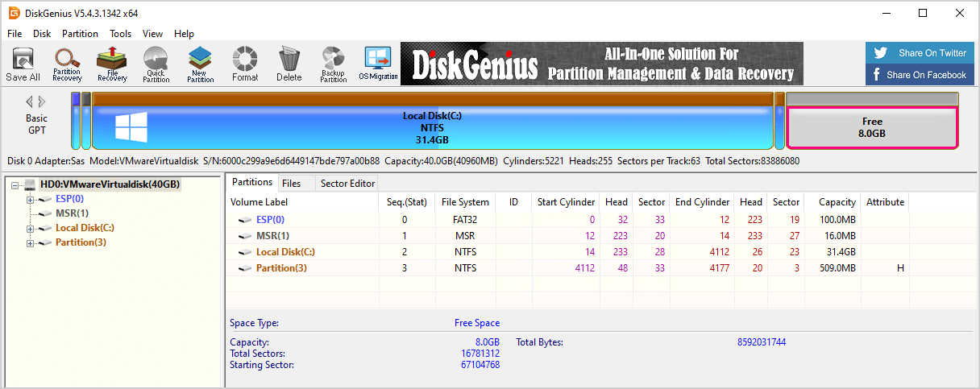The height and width of the screenshot is (389, 980).
Task: Click the DiskGenius title bar icon
Action: point(14,13)
